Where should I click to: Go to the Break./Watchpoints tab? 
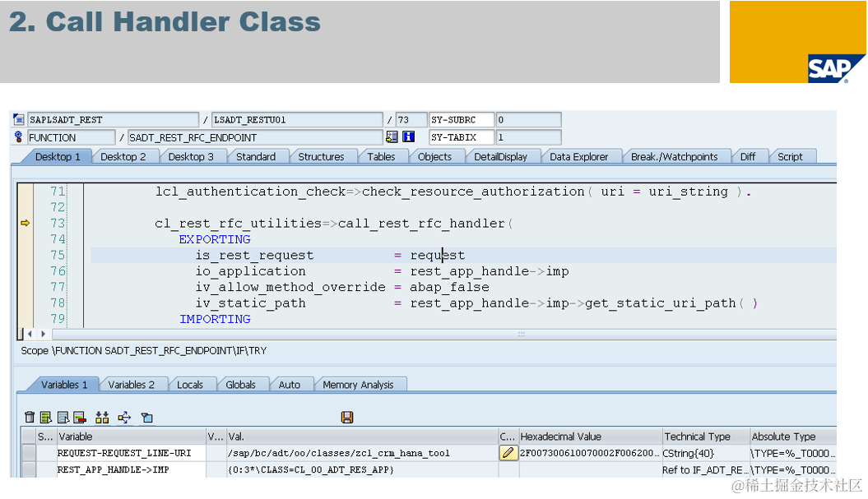click(675, 156)
